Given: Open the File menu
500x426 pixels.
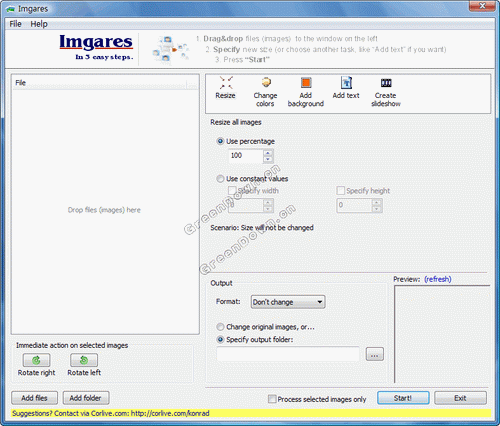Looking at the screenshot, I should pos(15,24).
